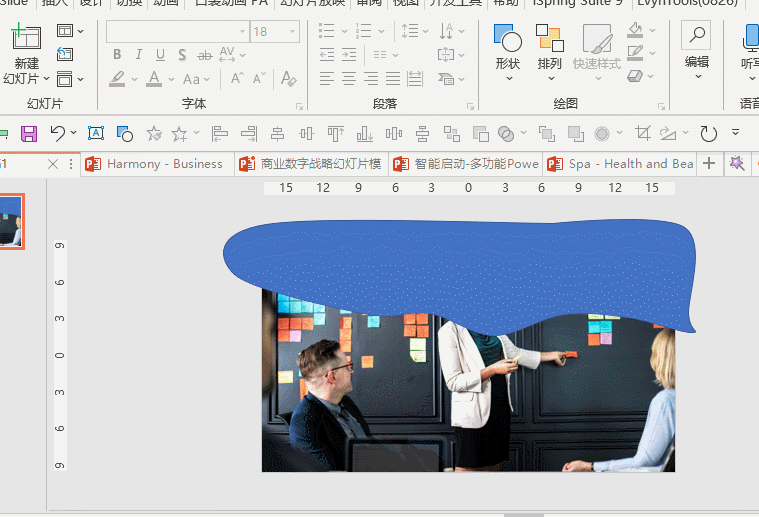Align selected objects left in quick toolbar
Image resolution: width=759 pixels, height=517 pixels.
coord(219,134)
